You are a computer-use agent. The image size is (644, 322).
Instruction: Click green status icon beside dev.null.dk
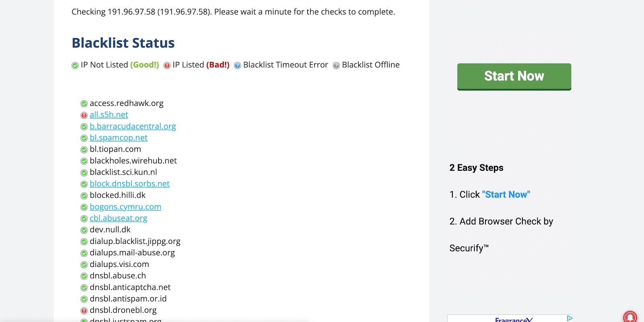click(84, 230)
